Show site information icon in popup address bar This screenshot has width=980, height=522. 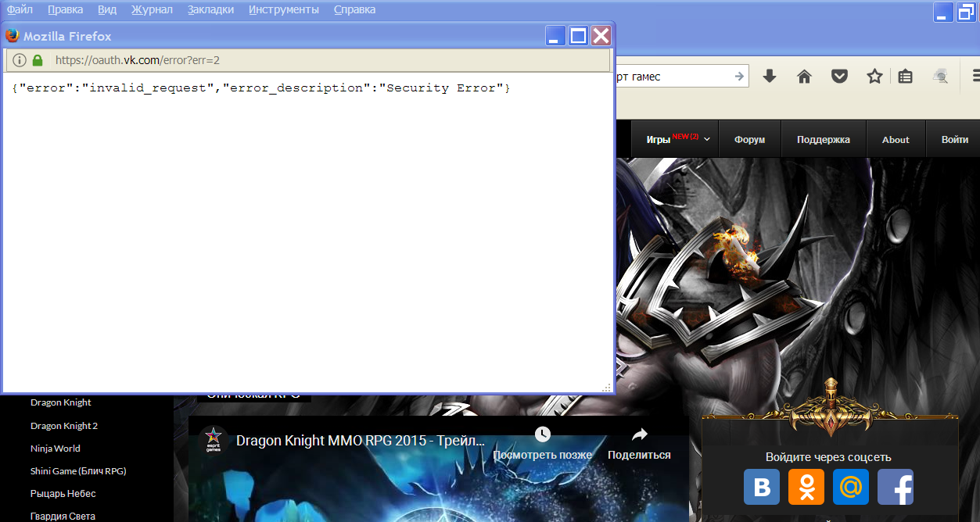(20, 60)
